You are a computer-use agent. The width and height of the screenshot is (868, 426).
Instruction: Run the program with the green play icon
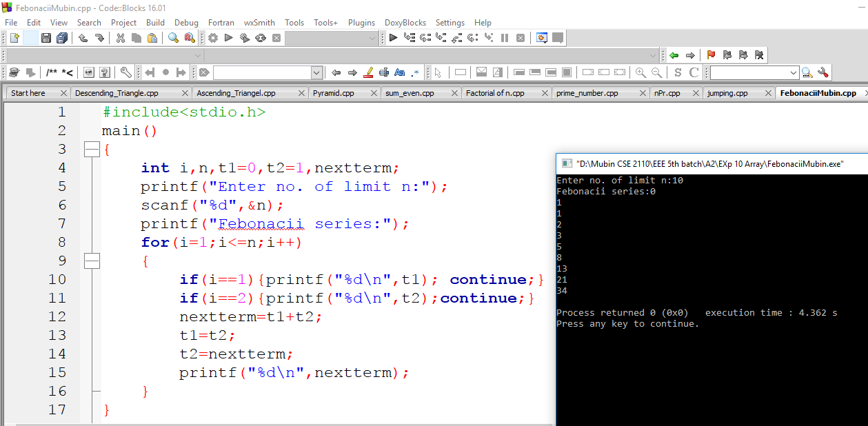pyautogui.click(x=228, y=39)
